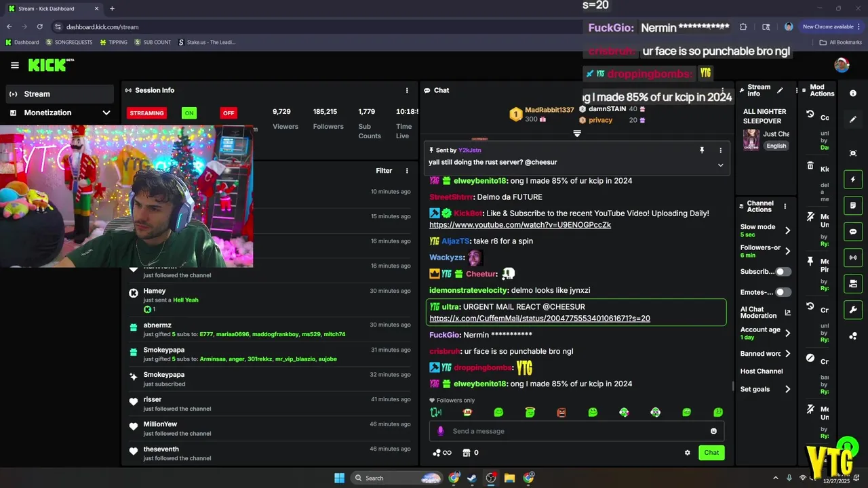Click the wrench tools icon in right rail

pos(853,310)
